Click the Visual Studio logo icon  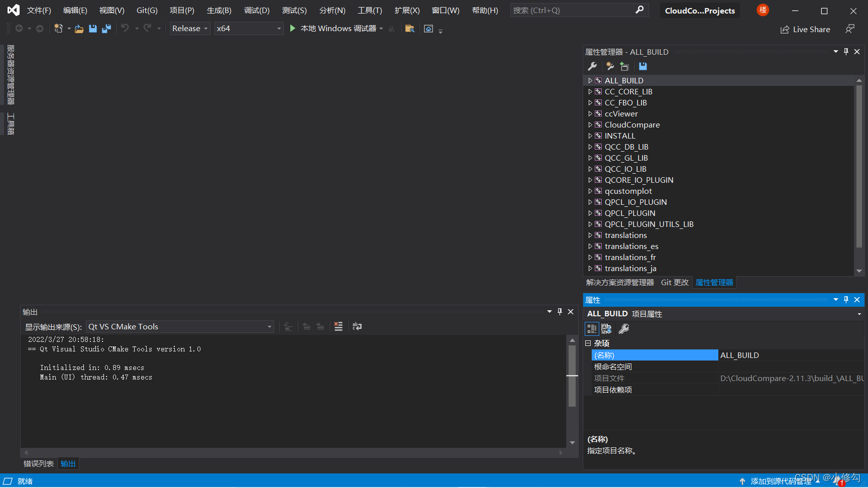(x=14, y=10)
